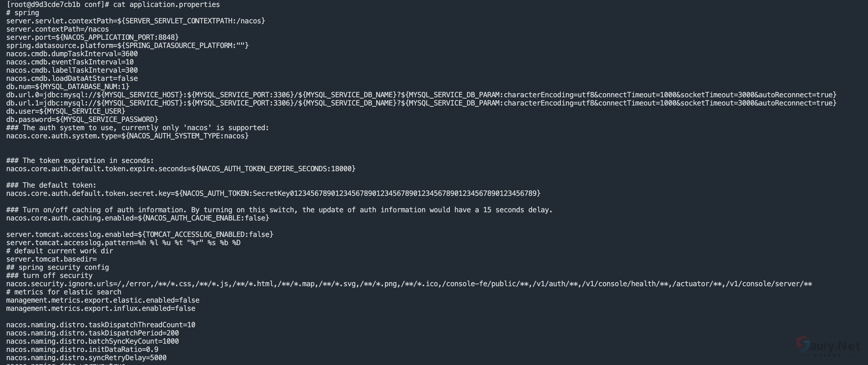Click the empty server.tomcat.basedir= line
This screenshot has width=868, height=365.
click(x=51, y=259)
